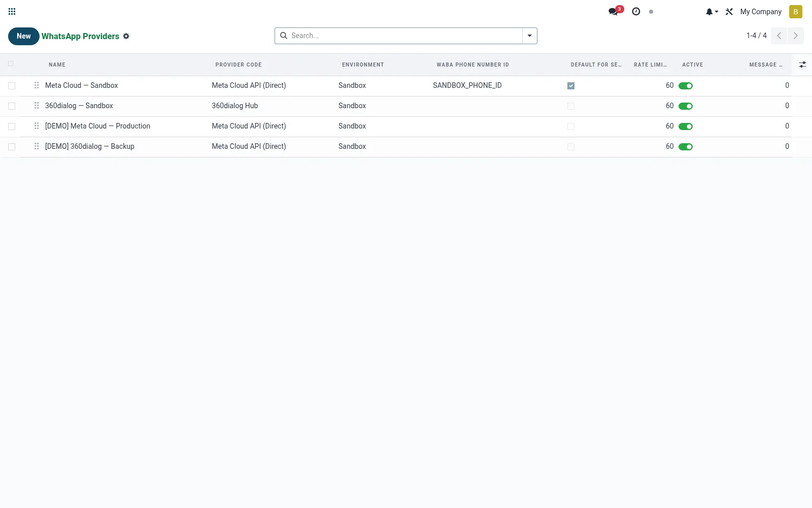Go to next page of records
This screenshot has height=508, width=812.
[795, 36]
